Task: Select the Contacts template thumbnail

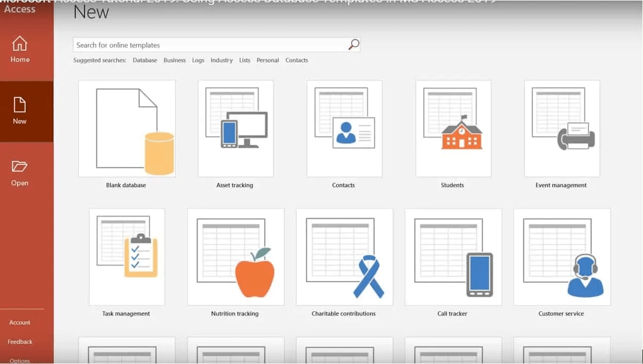Action: pyautogui.click(x=344, y=129)
